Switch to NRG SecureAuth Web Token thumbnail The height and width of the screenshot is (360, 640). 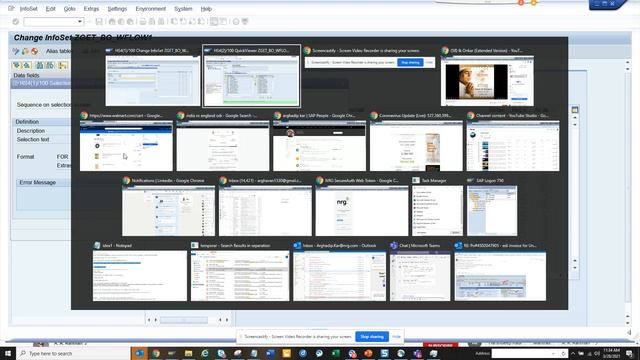click(x=362, y=207)
